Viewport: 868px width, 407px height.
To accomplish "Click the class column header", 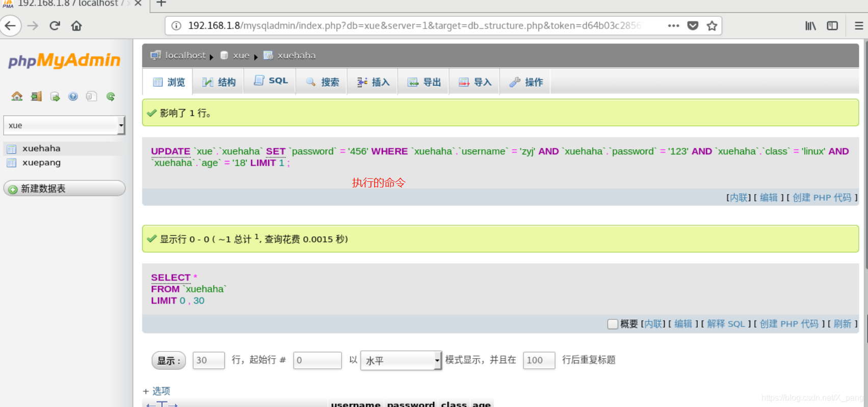I will (x=454, y=404).
